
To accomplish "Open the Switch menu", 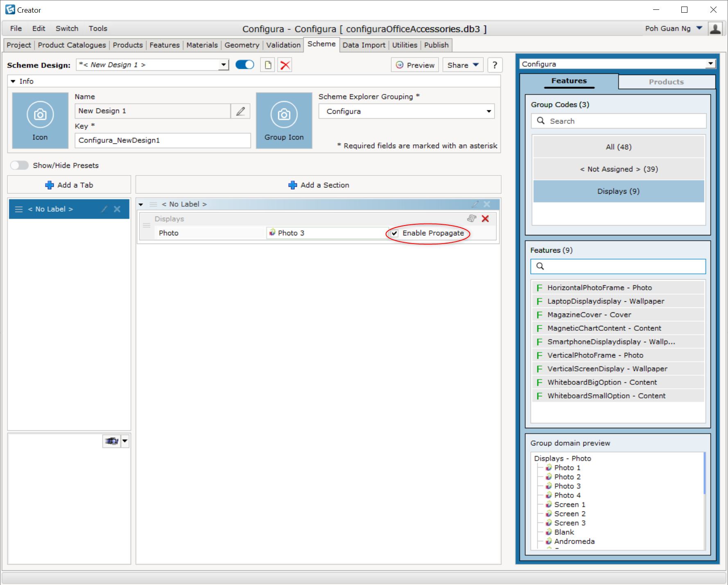I will click(x=67, y=28).
